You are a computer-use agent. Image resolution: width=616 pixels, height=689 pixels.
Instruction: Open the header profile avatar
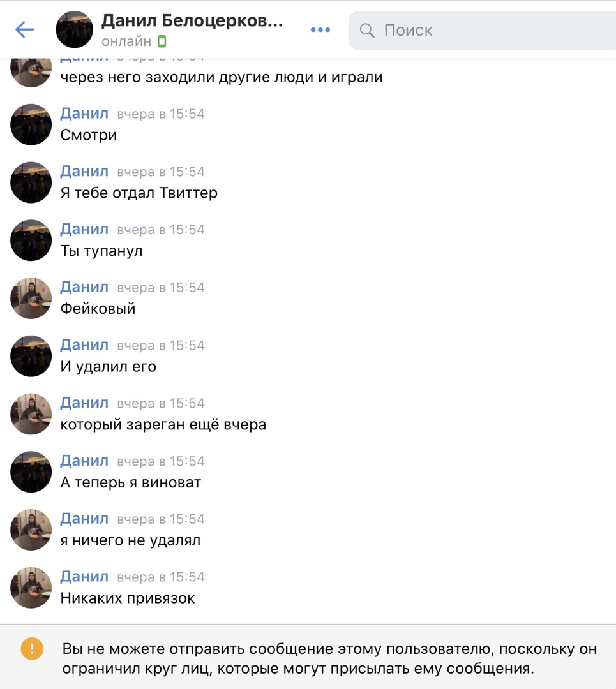click(x=74, y=29)
